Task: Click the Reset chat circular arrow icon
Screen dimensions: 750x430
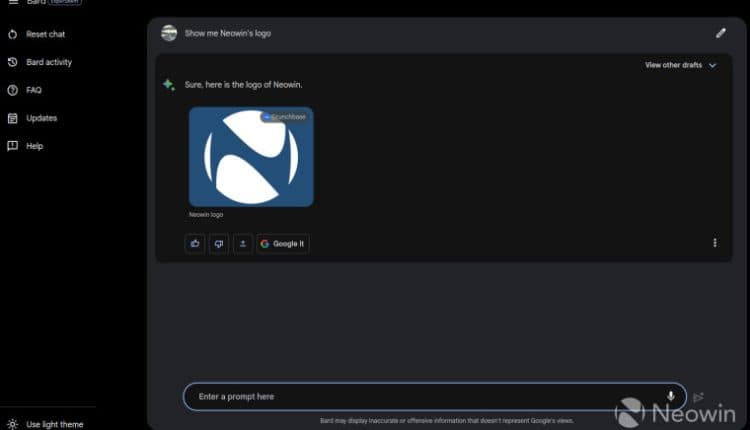Action: (x=13, y=34)
